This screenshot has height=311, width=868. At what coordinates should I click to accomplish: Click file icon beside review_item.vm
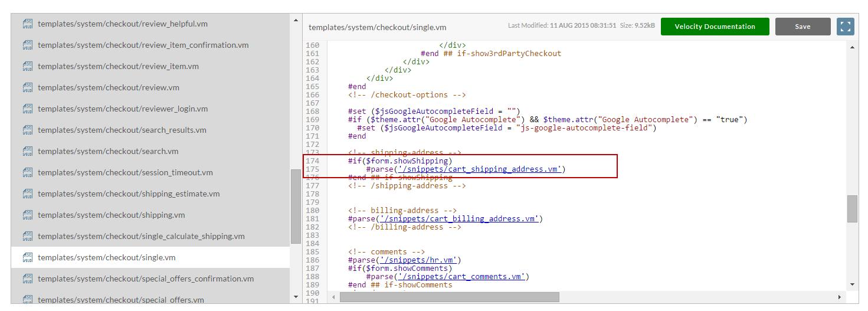[27, 67]
